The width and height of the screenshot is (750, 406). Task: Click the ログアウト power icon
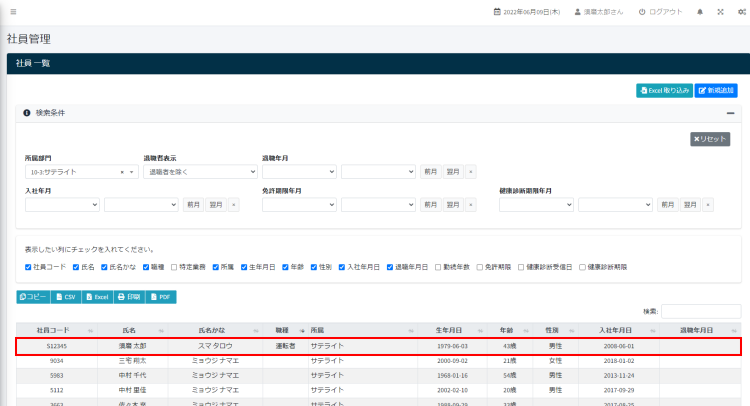click(x=642, y=12)
